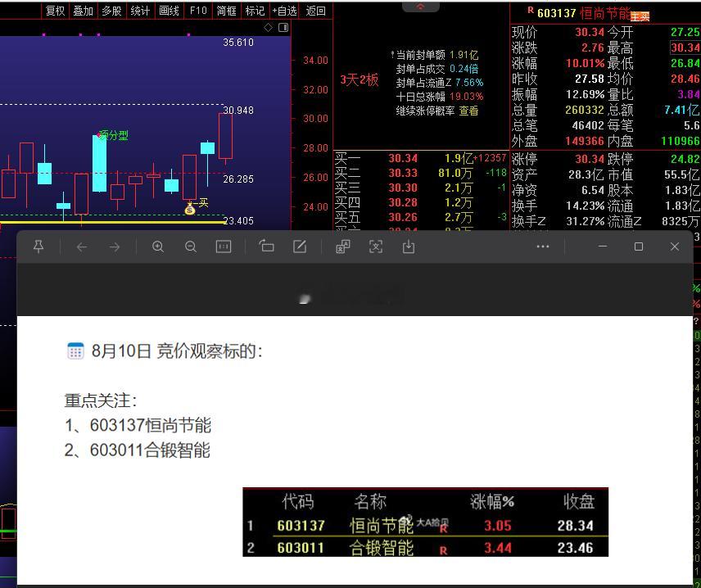Click the 代码 column header in the table
Viewport: 701px width, 588px height.
[298, 502]
